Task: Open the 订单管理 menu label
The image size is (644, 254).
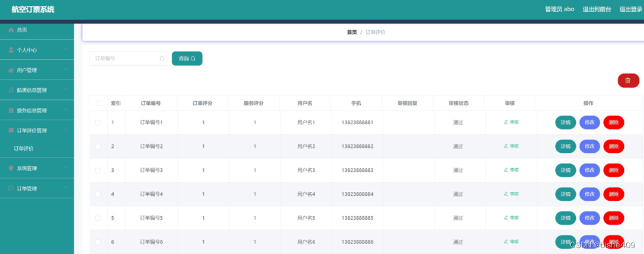Action: click(27, 188)
